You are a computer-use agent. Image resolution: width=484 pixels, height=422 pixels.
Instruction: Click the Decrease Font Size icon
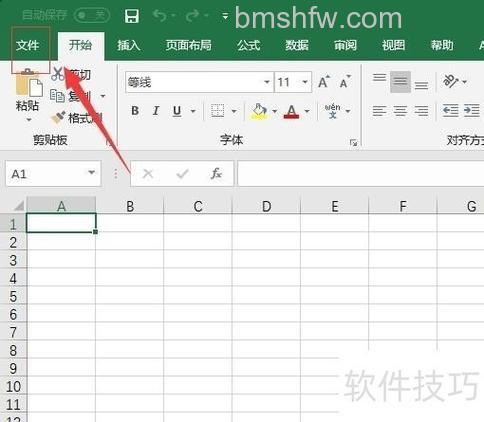tap(345, 82)
